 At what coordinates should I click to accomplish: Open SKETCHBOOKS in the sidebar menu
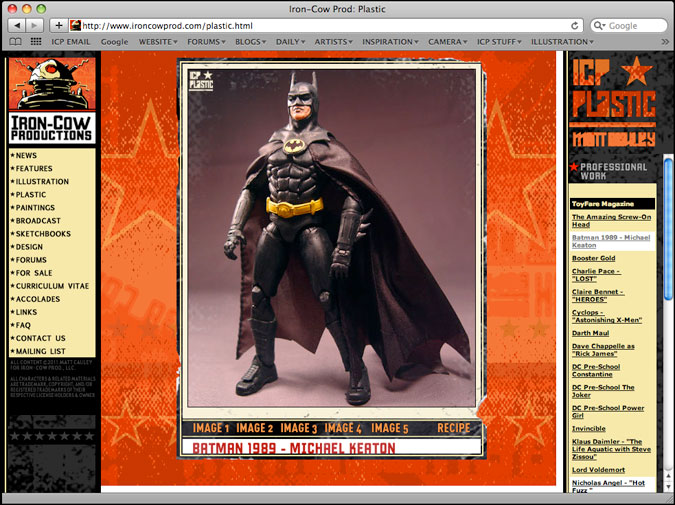[43, 234]
